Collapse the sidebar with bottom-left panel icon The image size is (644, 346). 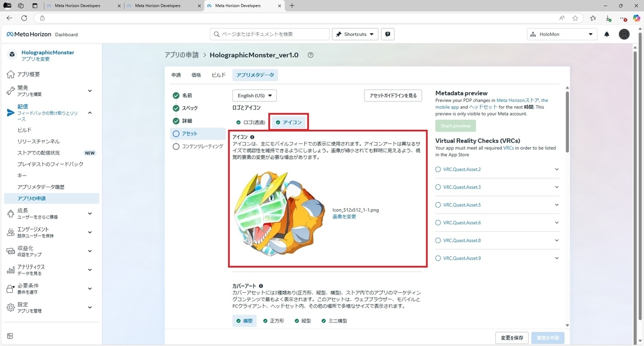click(x=10, y=336)
